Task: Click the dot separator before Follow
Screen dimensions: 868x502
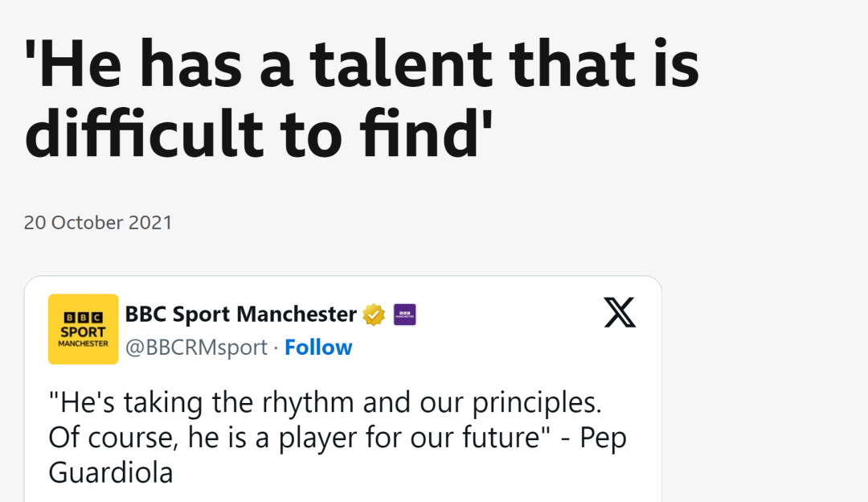Action: (276, 348)
